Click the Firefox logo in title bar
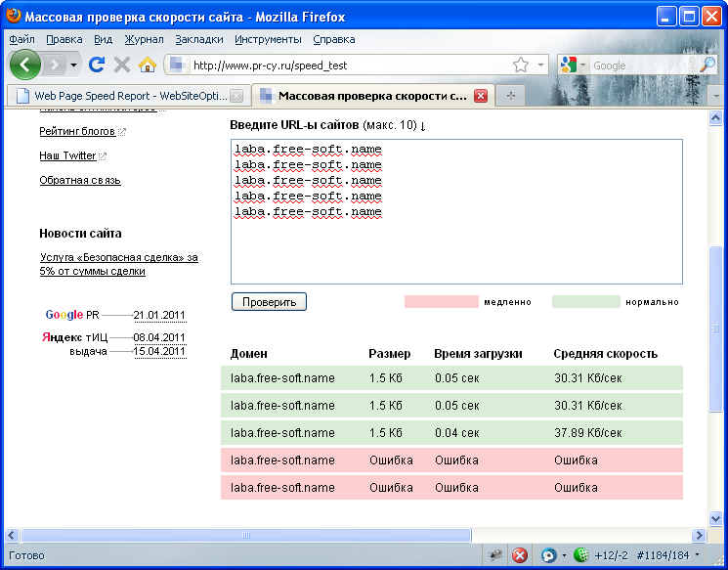This screenshot has height=570, width=728. (x=14, y=16)
